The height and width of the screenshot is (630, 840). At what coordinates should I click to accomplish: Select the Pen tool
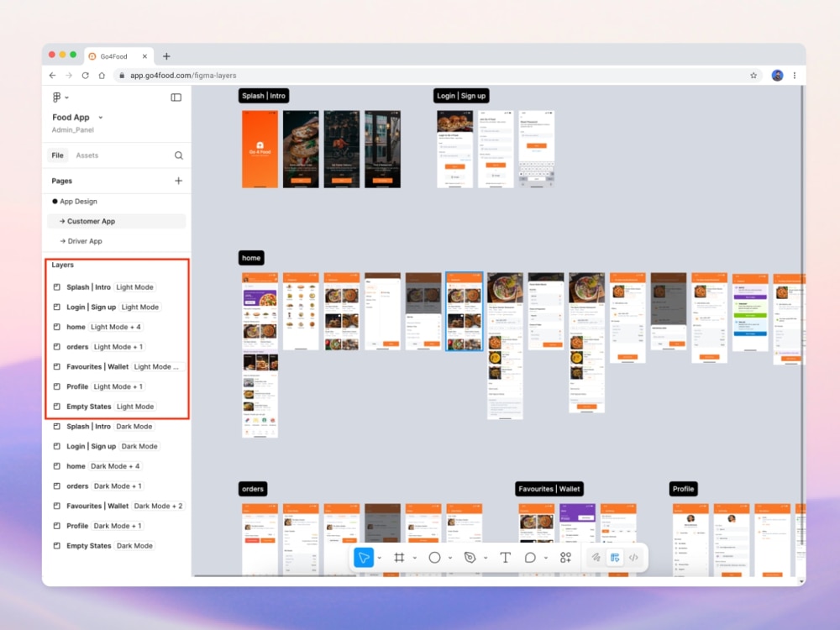(470, 558)
